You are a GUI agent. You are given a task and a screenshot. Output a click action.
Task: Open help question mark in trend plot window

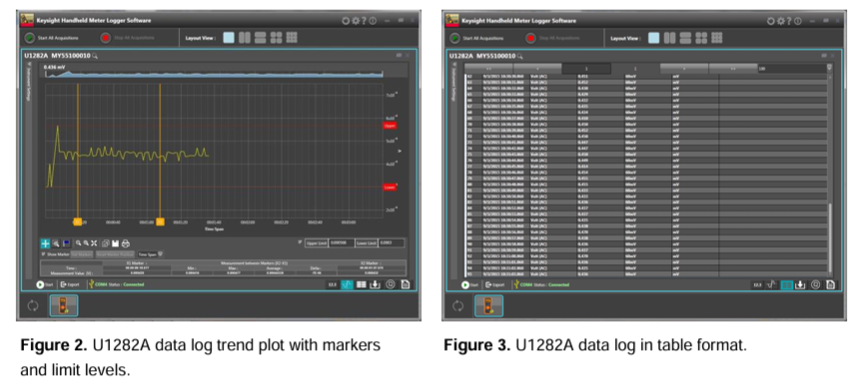(x=364, y=21)
